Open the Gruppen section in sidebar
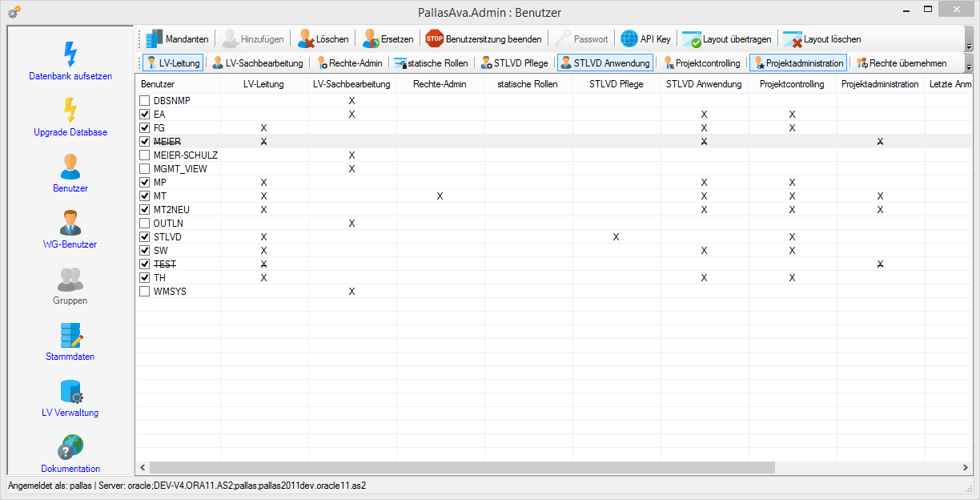This screenshot has width=980, height=500. point(70,284)
